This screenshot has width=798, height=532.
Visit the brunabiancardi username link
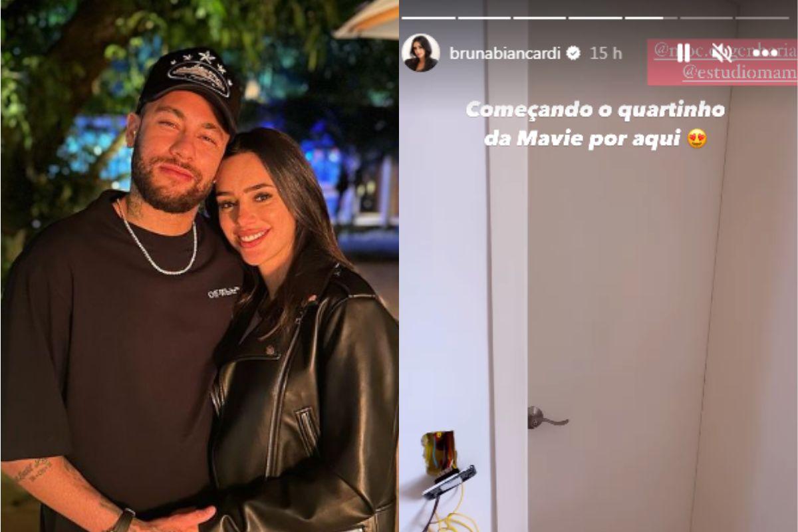coord(505,53)
